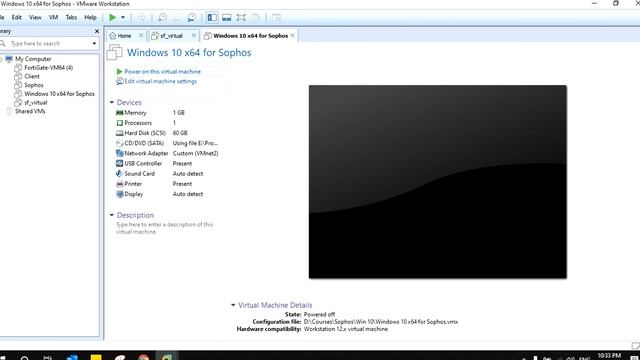The image size is (640, 360).
Task: Close the sf_virtual tab
Action: pyautogui.click(x=194, y=36)
